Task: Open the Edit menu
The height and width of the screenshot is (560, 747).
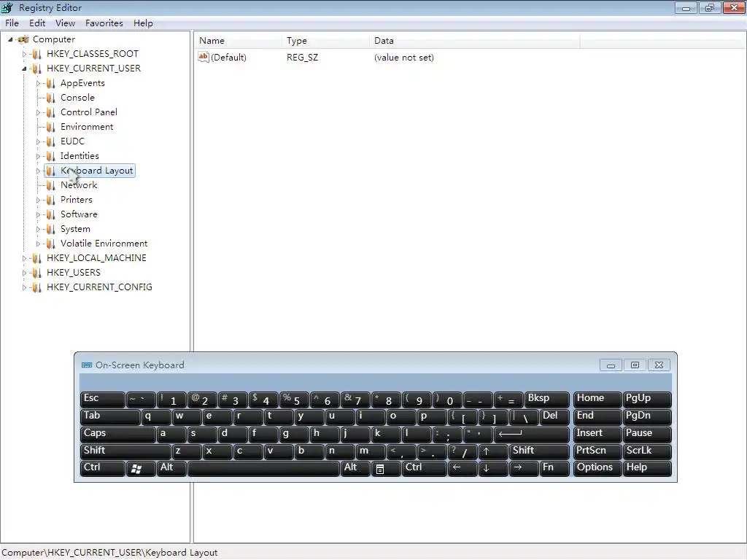Action: click(x=37, y=23)
